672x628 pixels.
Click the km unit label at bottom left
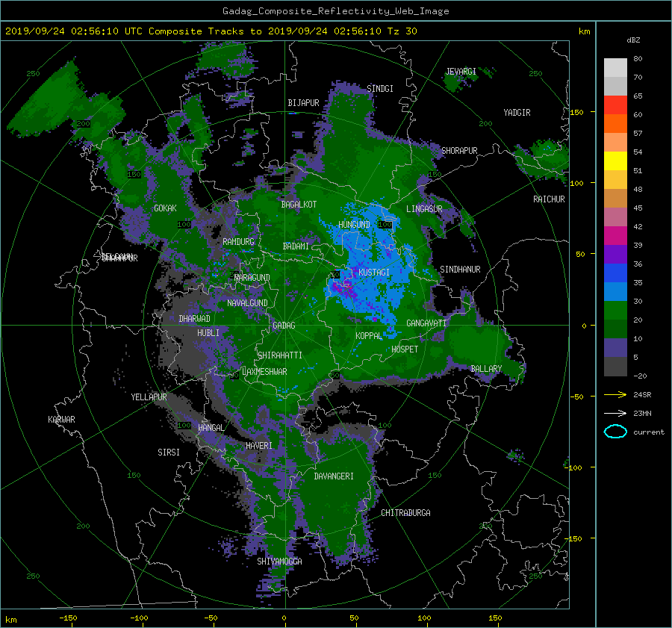[10, 620]
